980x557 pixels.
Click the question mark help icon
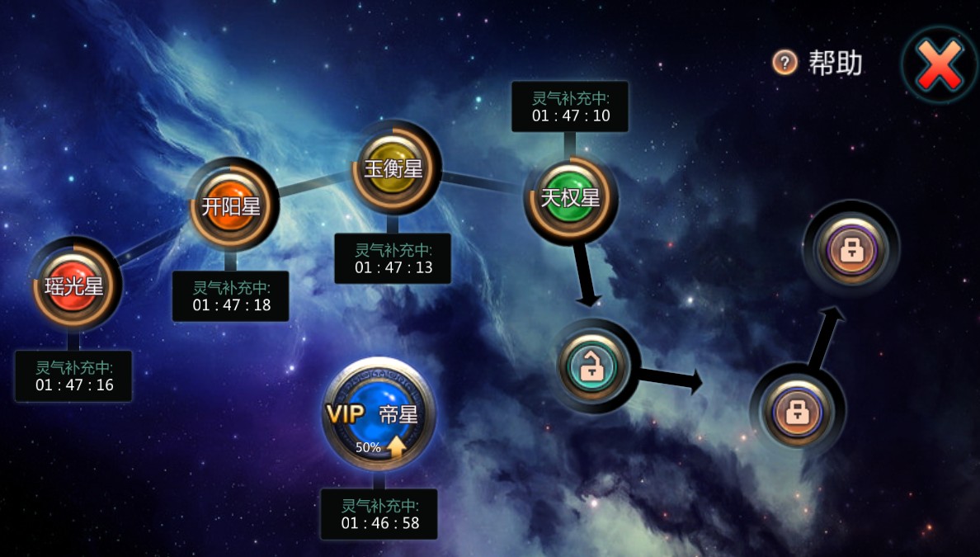coord(784,62)
